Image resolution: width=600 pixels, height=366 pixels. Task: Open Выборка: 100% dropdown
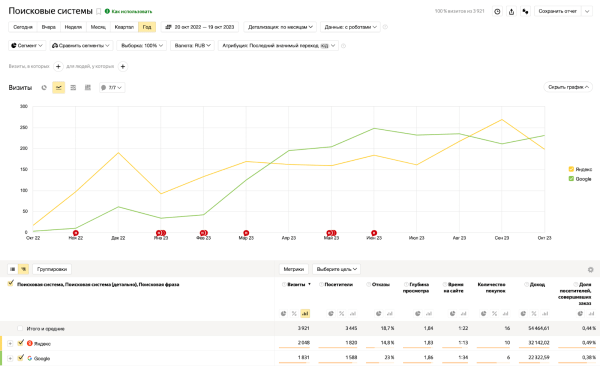(142, 46)
